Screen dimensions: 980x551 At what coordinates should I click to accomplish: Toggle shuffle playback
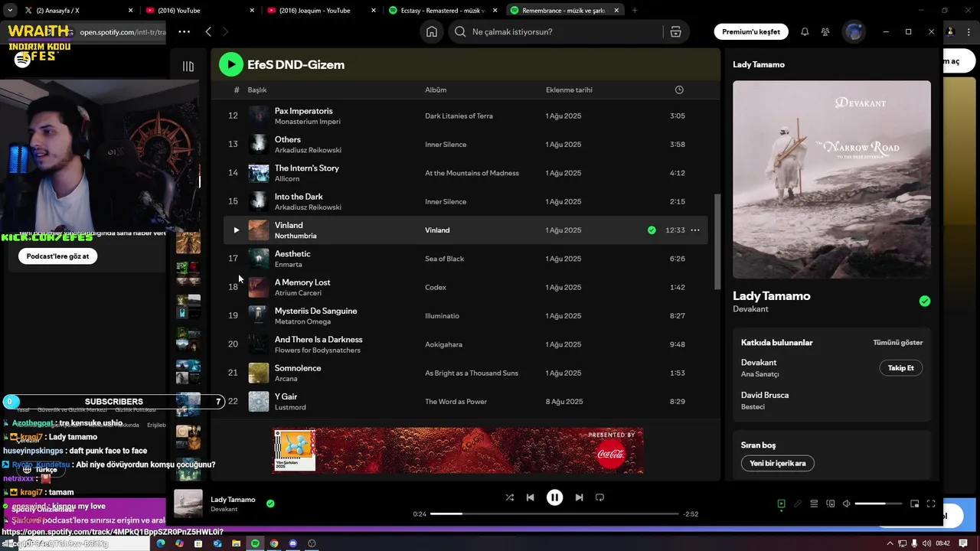pyautogui.click(x=510, y=497)
